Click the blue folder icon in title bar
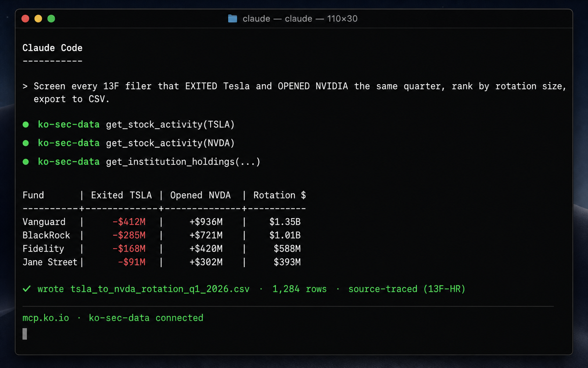Screen dimensions: 588x368 point(232,18)
